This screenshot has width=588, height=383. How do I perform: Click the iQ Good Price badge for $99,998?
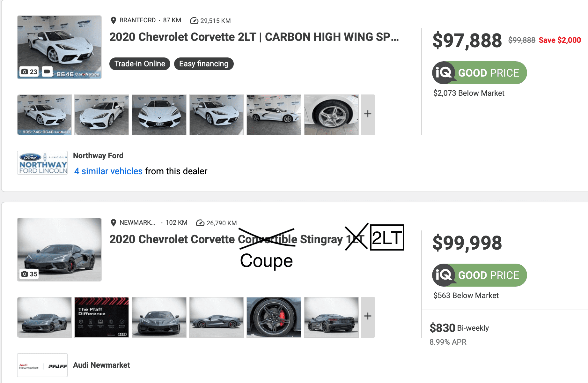(479, 275)
